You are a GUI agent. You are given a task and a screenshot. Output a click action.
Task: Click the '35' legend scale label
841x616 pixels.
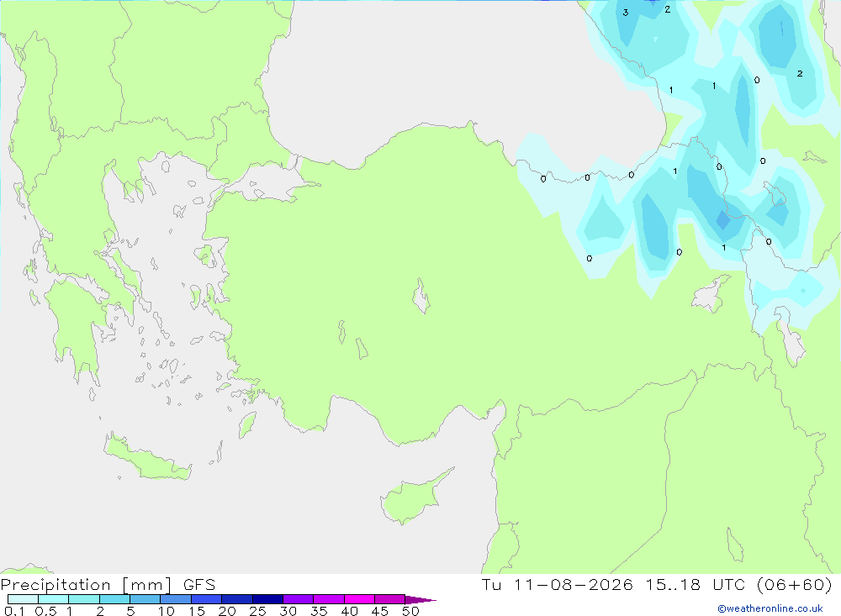point(319,611)
